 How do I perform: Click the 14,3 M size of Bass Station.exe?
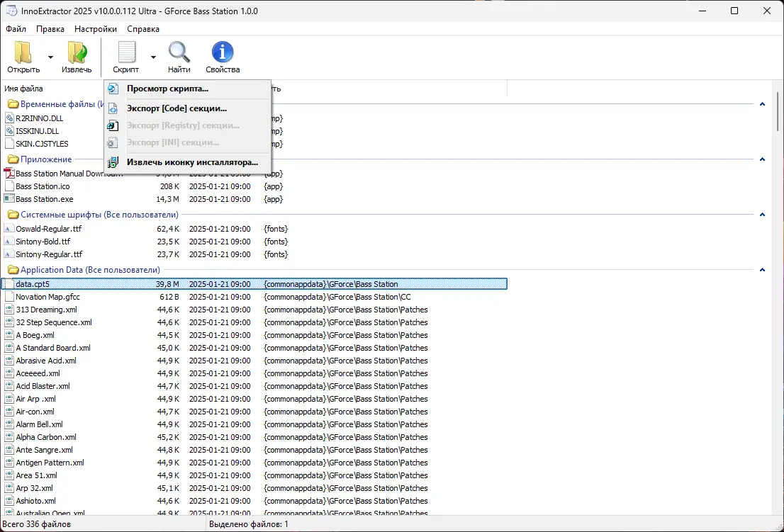[167, 199]
